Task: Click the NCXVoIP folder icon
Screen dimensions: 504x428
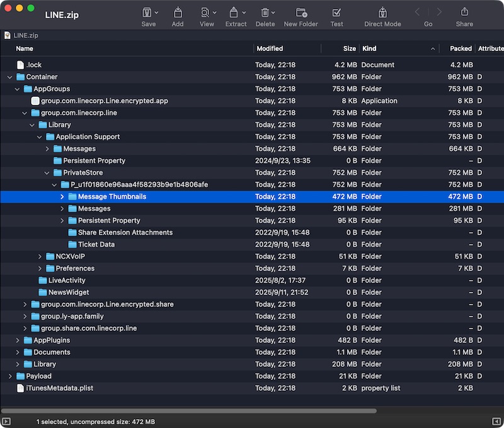Action: point(50,256)
